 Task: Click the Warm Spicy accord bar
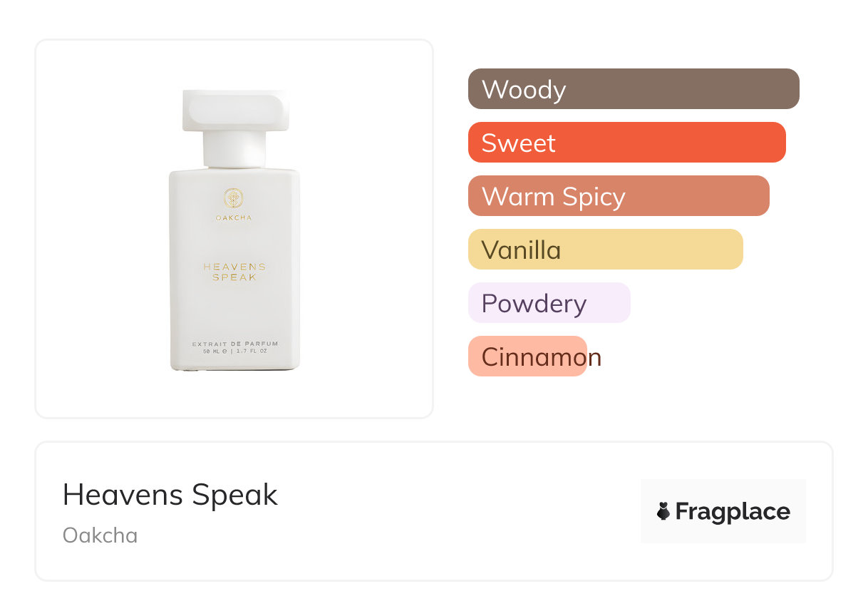(619, 196)
